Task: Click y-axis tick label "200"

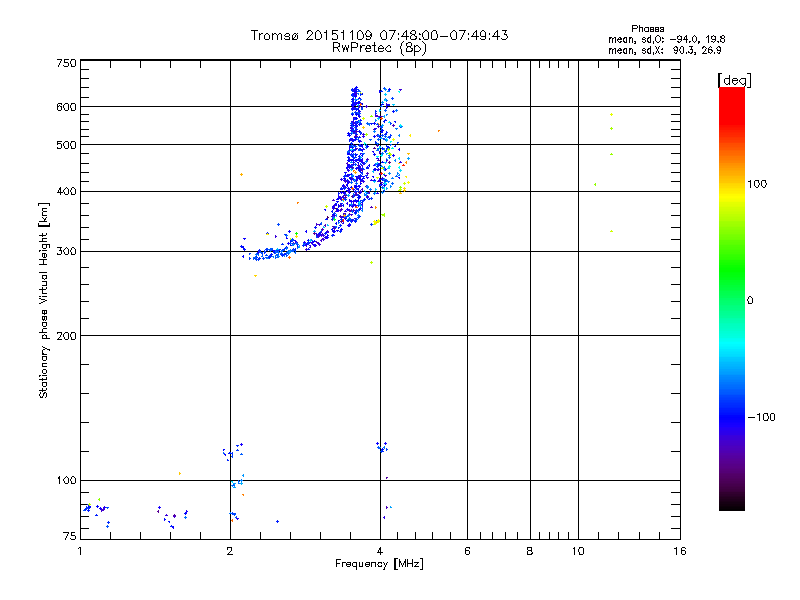Action: point(66,336)
